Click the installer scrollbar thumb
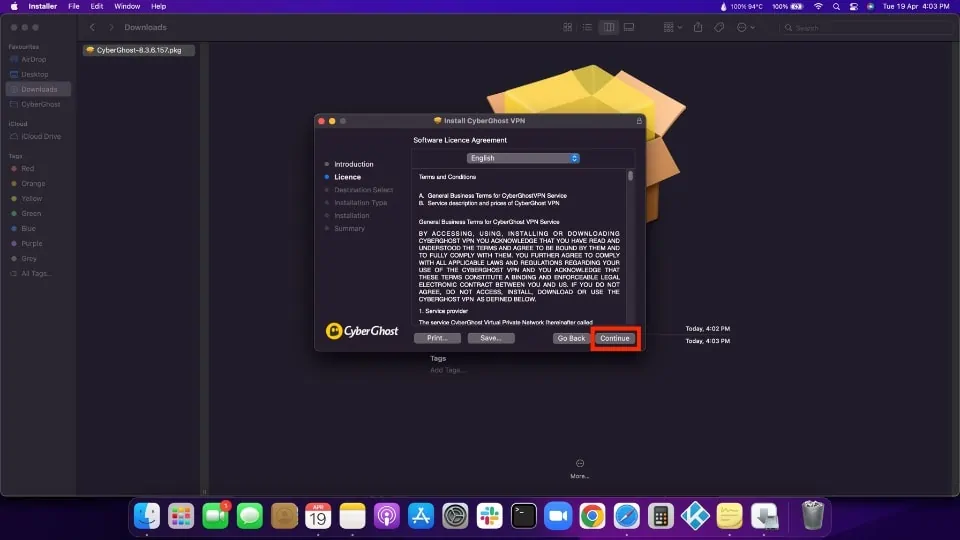 click(630, 176)
